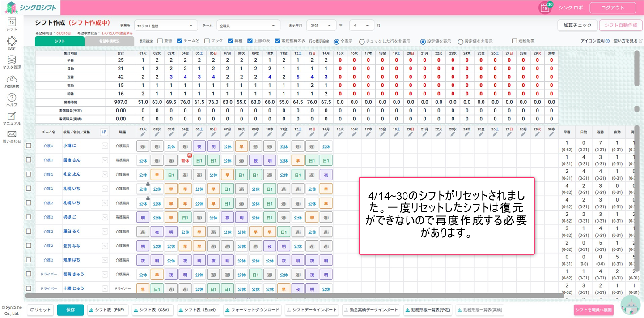This screenshot has height=318, width=644.
Task: Click the sort icon beside 役職／名前／資格
Action: tap(104, 132)
